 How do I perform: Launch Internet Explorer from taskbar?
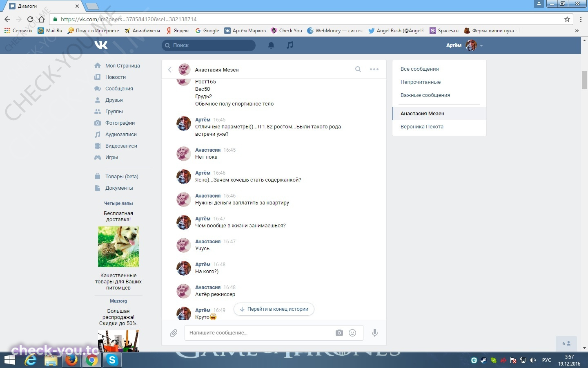point(31,360)
